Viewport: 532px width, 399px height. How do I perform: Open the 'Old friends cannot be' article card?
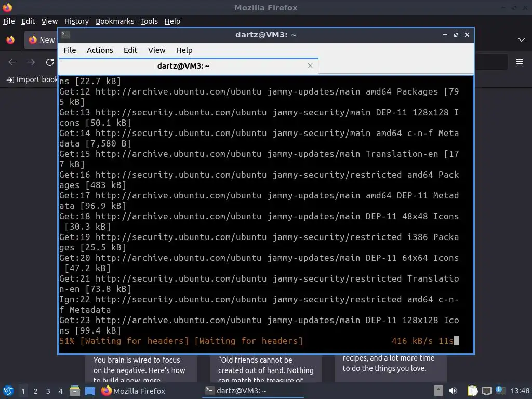click(265, 369)
